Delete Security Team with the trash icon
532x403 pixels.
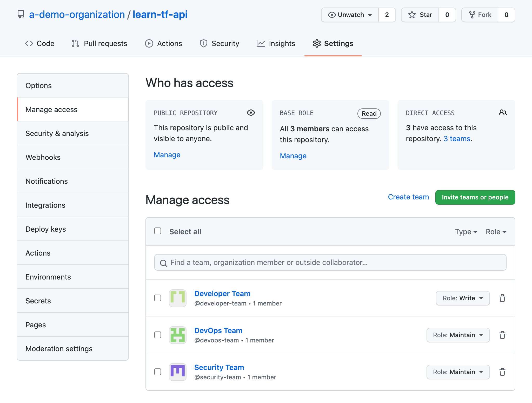pos(502,372)
